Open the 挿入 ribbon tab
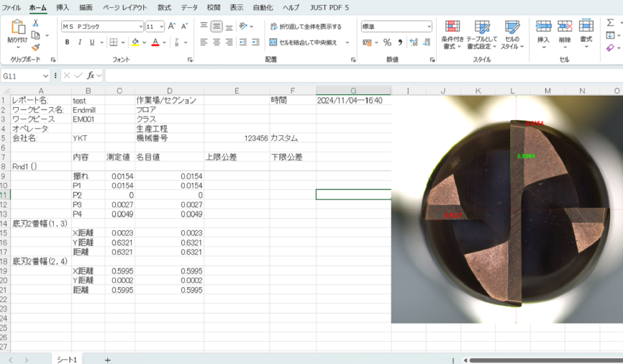The width and height of the screenshot is (623, 364). (x=63, y=7)
